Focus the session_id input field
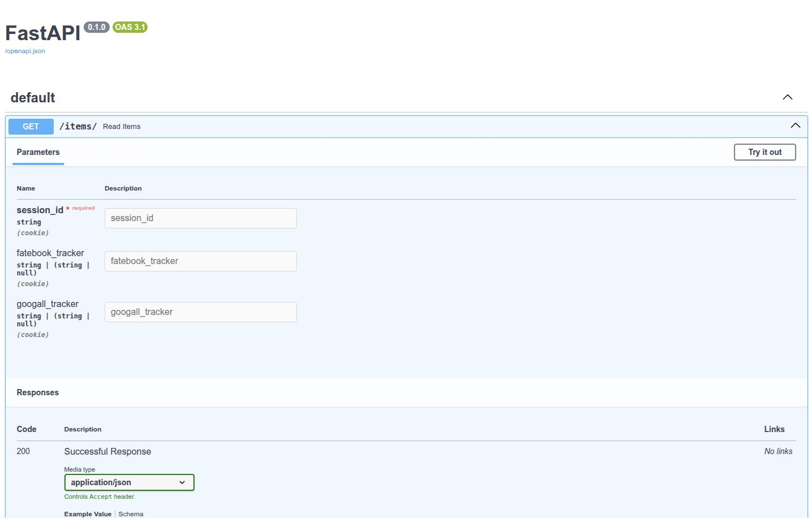This screenshot has height=518, width=812. click(200, 218)
